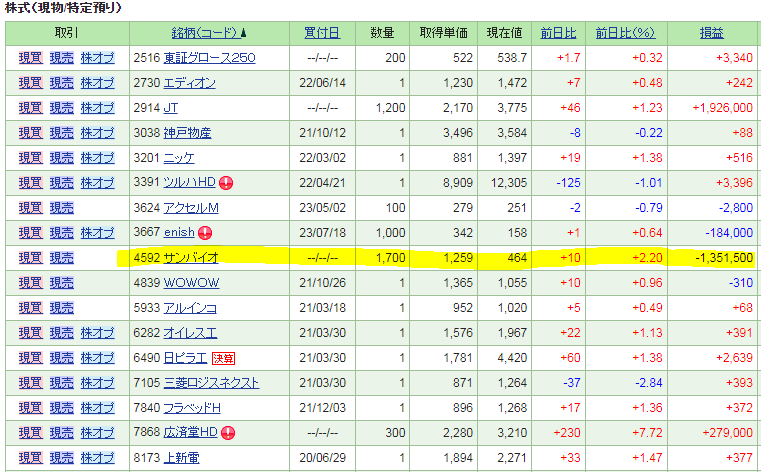Open 東証グロース250 stock link
Viewport: 761px width, 472px height.
tap(209, 58)
